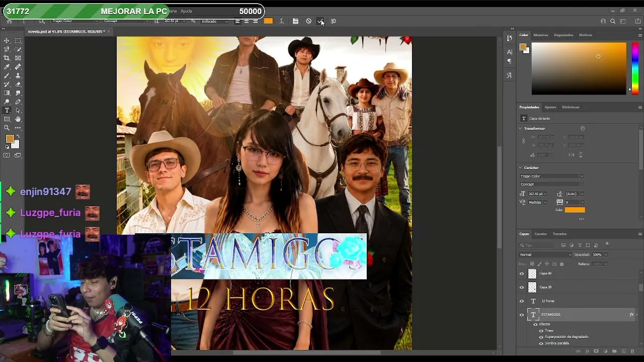Click the text color swatch in options bar
Viewport: 644px width, 362px height.
click(268, 21)
